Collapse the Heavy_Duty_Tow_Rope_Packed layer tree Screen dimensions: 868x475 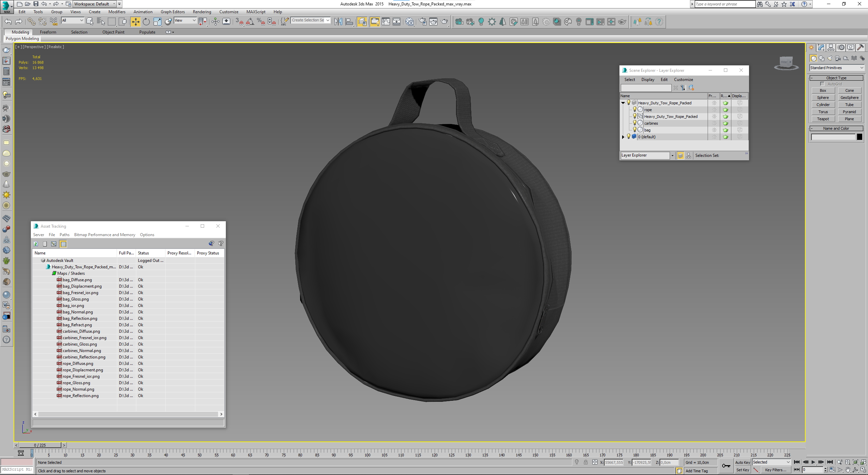click(623, 103)
